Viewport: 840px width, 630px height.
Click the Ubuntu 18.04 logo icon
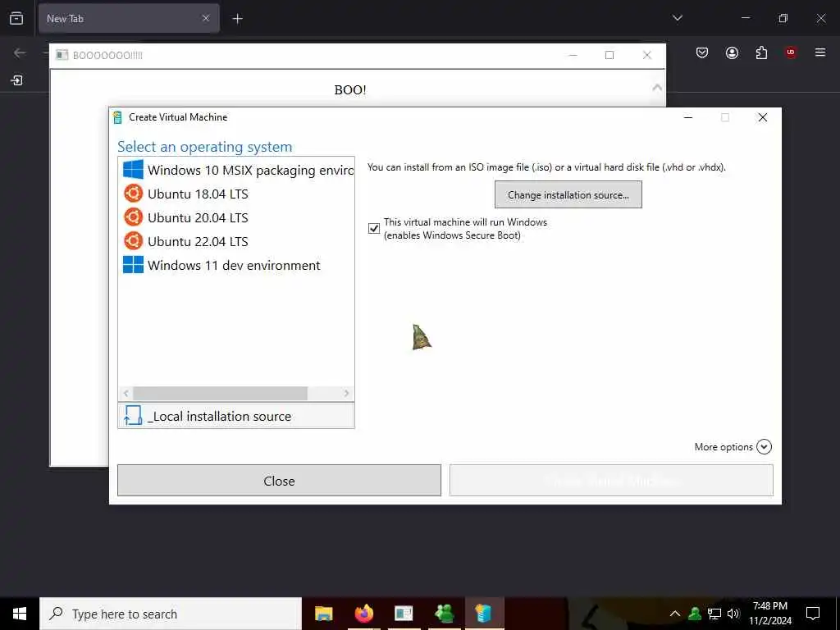[133, 194]
